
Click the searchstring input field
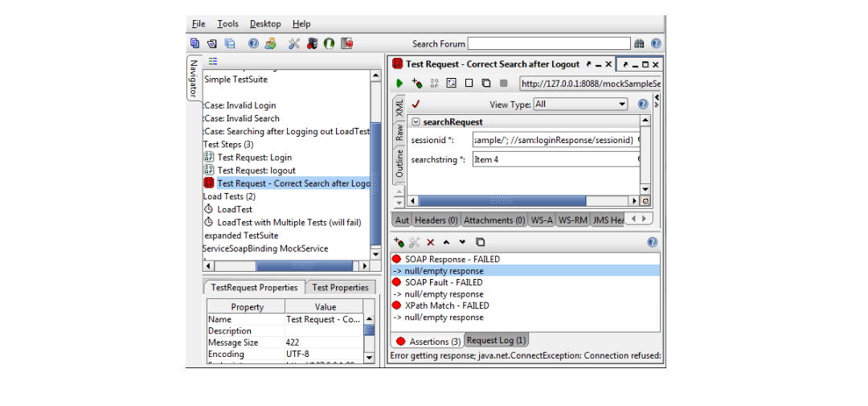[x=555, y=159]
